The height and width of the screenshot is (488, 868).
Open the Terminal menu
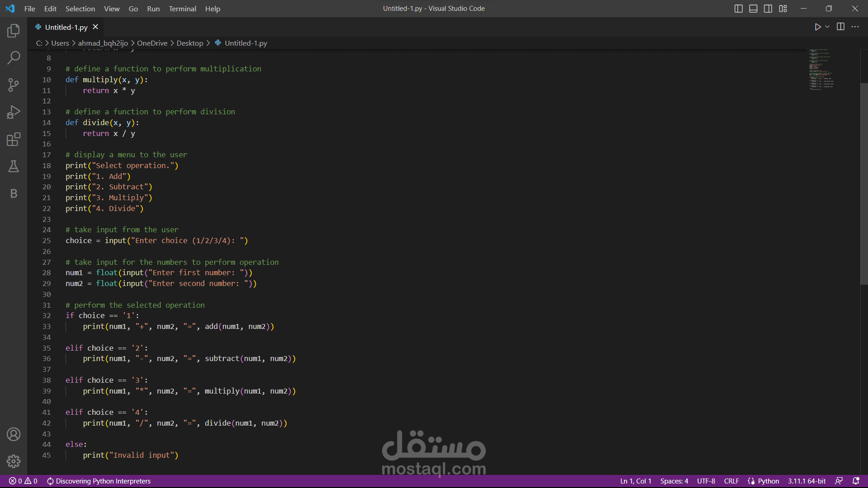(x=182, y=9)
